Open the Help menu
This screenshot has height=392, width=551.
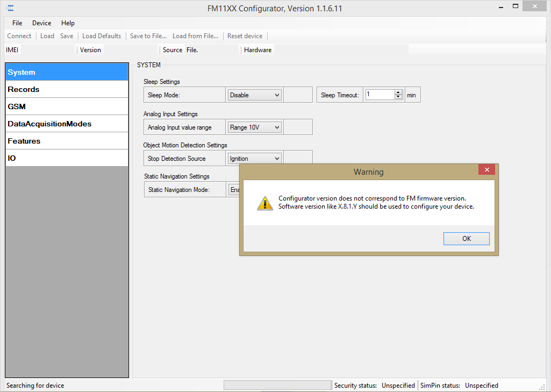click(x=68, y=23)
